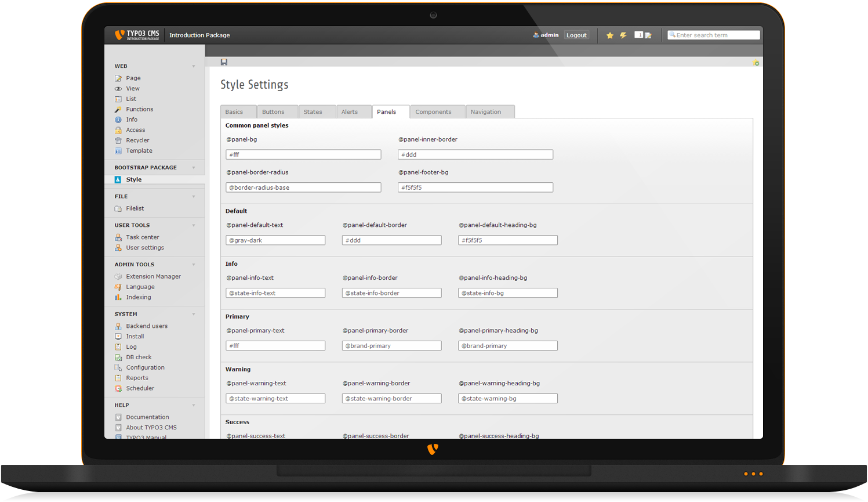Collapse the SYSTEM module group
Screen dimensions: 868x502
(x=194, y=314)
